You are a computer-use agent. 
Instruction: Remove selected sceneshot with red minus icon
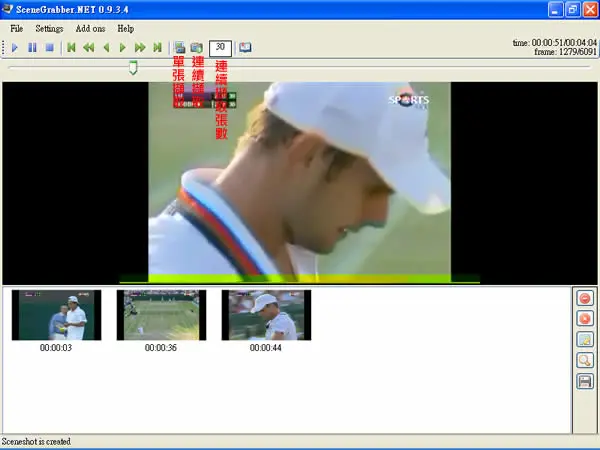pos(585,298)
